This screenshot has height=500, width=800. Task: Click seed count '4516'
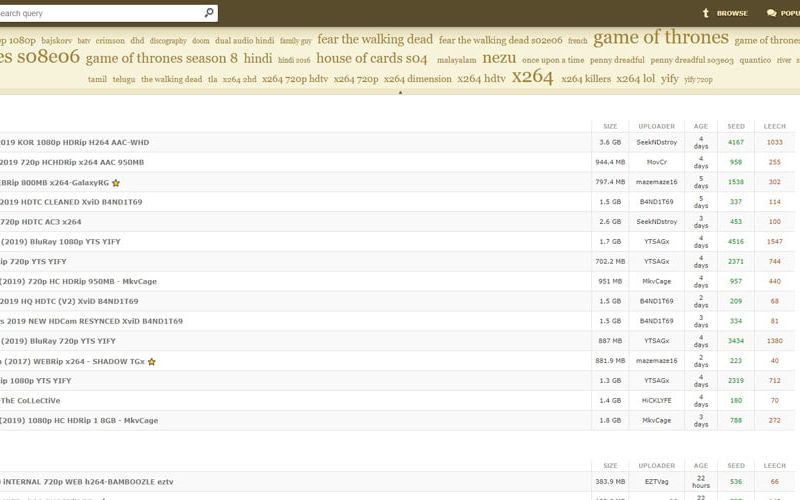pos(736,242)
